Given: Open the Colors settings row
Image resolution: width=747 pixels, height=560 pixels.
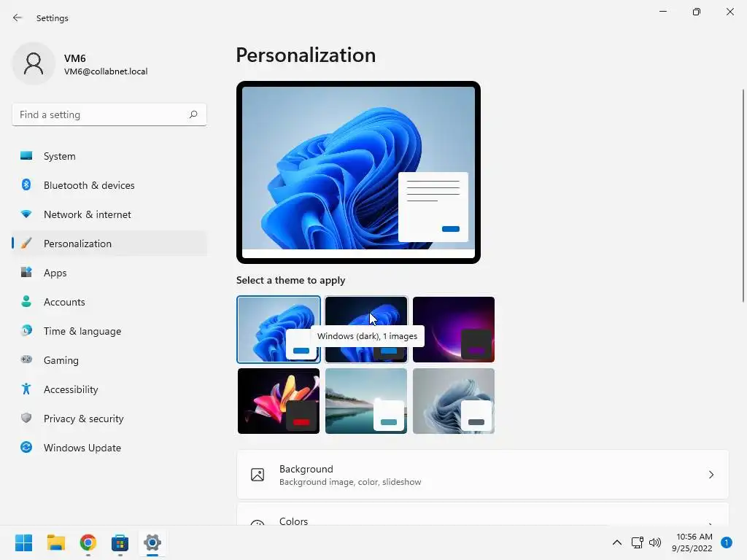Looking at the screenshot, I should (483, 514).
